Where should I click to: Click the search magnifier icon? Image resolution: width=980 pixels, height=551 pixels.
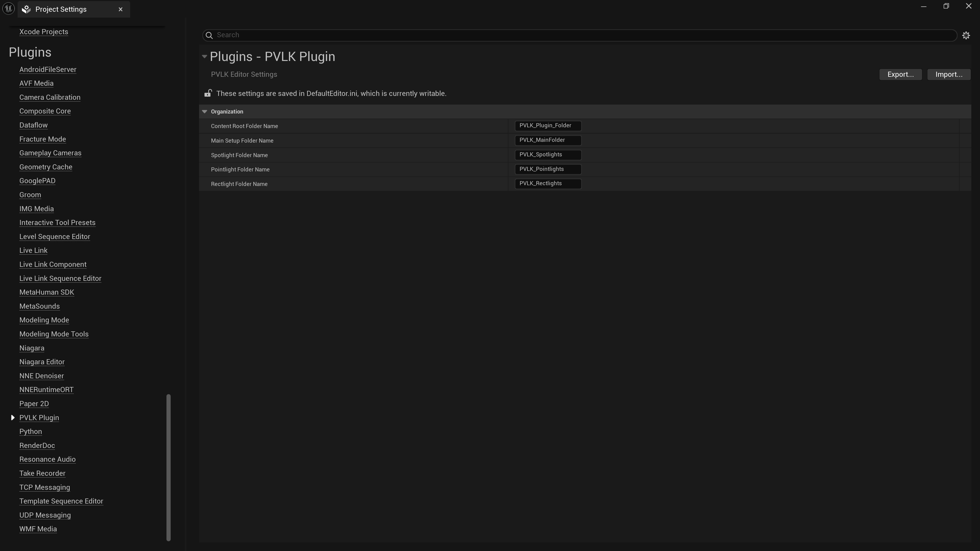tap(209, 35)
